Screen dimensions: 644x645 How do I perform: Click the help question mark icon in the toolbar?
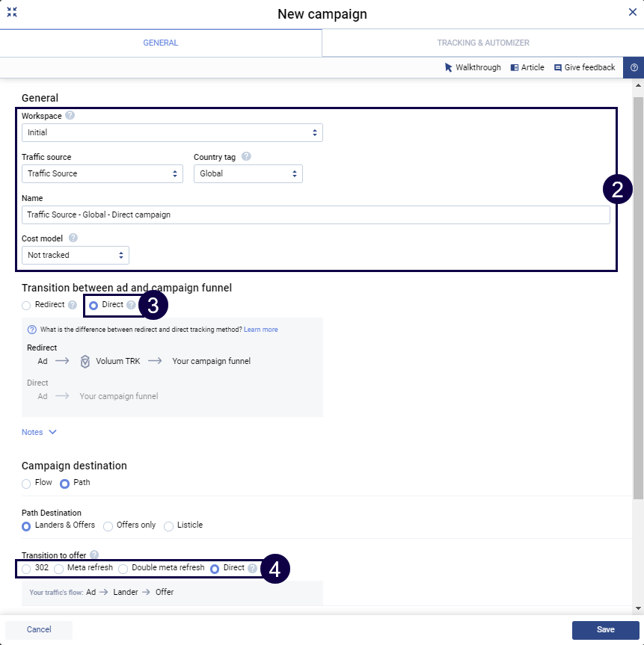pos(634,67)
